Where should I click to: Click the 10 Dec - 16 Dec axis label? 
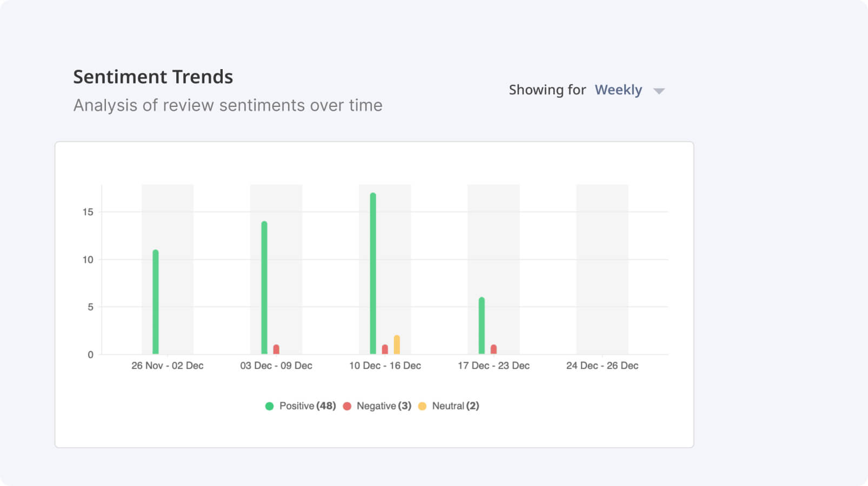tap(385, 366)
